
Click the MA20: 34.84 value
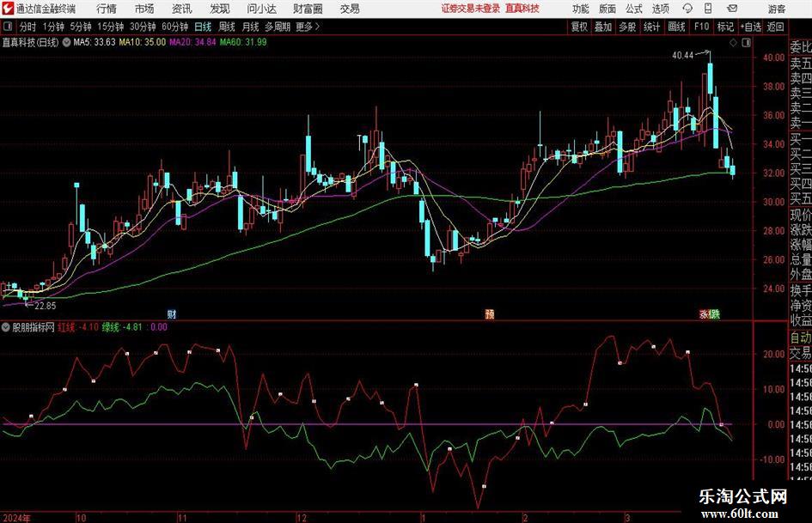tap(192, 42)
